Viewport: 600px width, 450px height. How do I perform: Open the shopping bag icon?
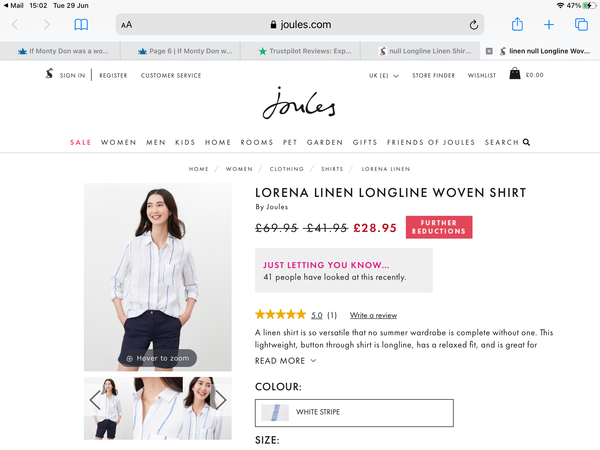point(514,74)
